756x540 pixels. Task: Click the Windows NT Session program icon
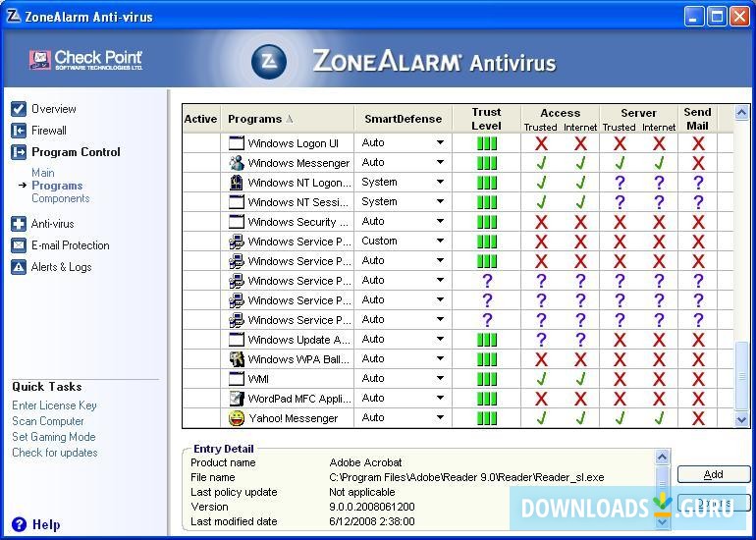click(x=237, y=202)
